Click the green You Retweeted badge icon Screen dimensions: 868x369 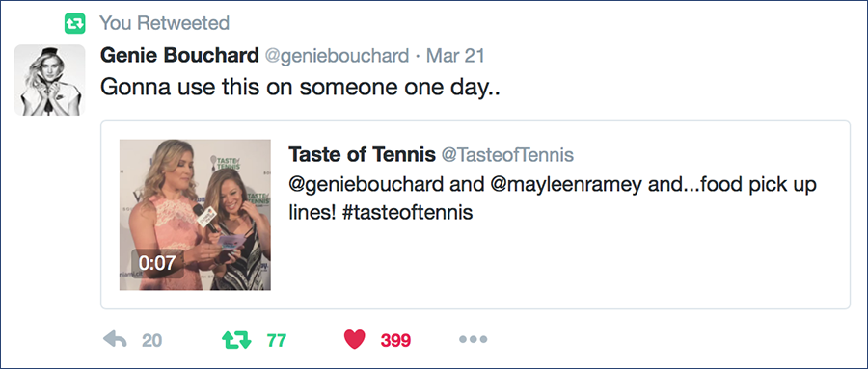(74, 24)
